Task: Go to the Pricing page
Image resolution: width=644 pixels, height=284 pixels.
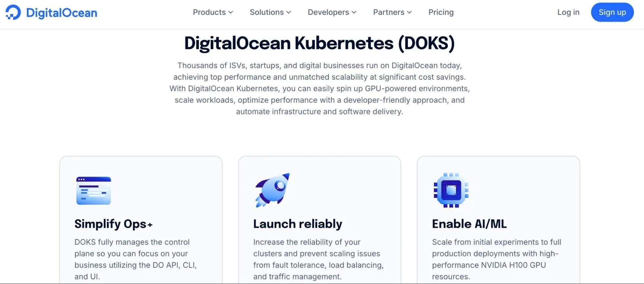Action: (x=441, y=12)
